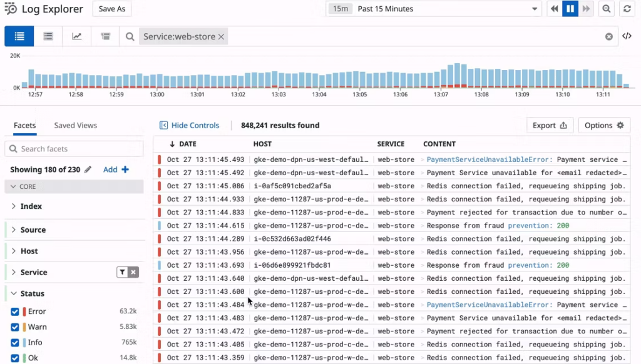Add a new facet with plus icon
This screenshot has height=364, width=641.
(125, 169)
